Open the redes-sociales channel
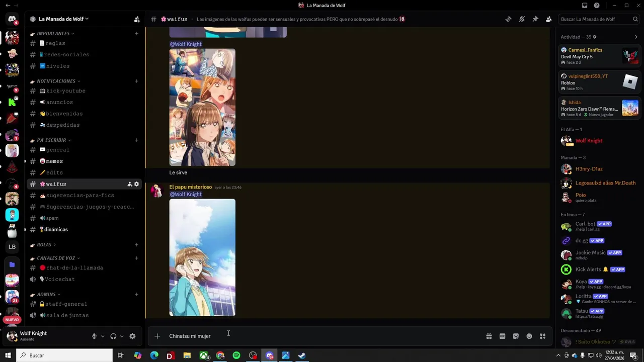Viewport: 644px width, 362px height. pos(85,54)
